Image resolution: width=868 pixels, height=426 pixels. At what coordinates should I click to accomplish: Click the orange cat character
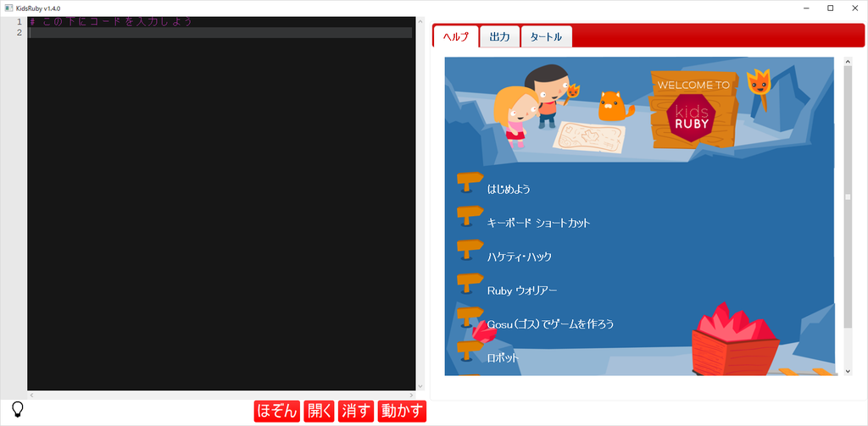tap(615, 106)
